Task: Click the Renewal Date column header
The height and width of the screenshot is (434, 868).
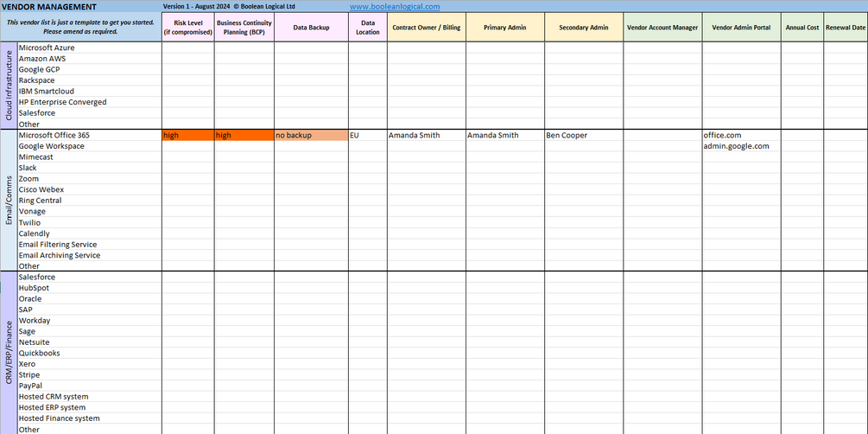Action: click(x=846, y=28)
